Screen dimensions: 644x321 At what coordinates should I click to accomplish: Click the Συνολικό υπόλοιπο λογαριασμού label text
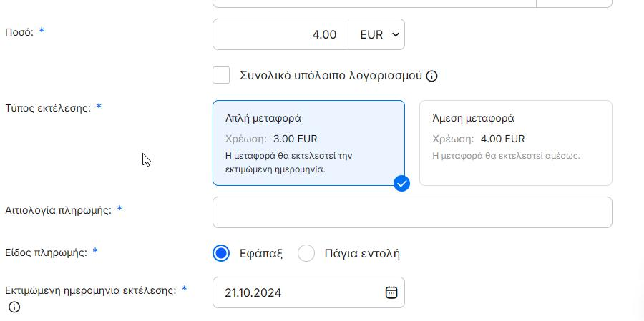click(x=331, y=75)
